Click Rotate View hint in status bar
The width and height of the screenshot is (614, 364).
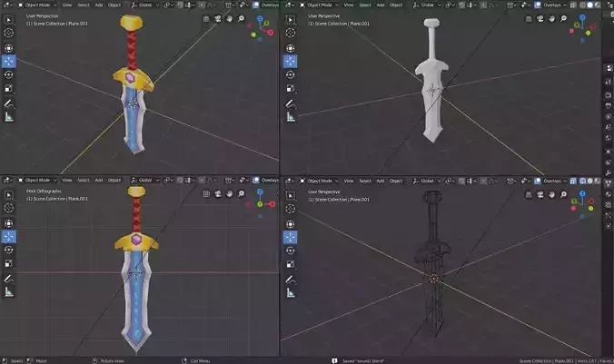click(x=113, y=361)
